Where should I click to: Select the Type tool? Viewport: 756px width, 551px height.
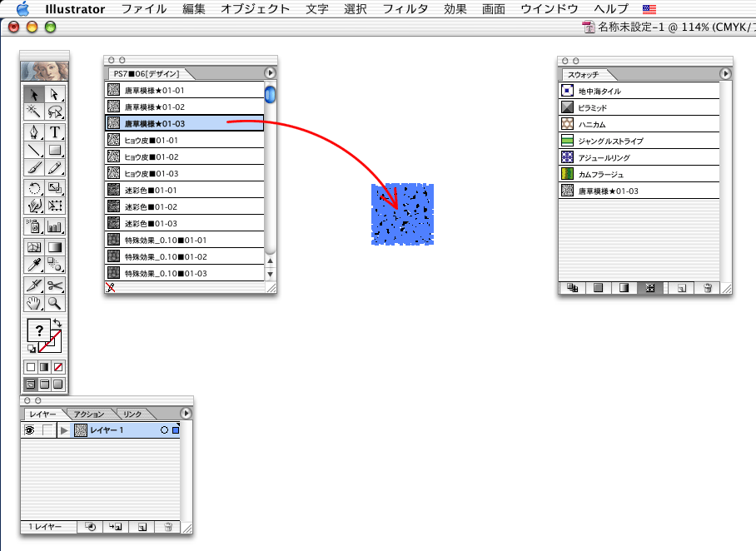[55, 132]
